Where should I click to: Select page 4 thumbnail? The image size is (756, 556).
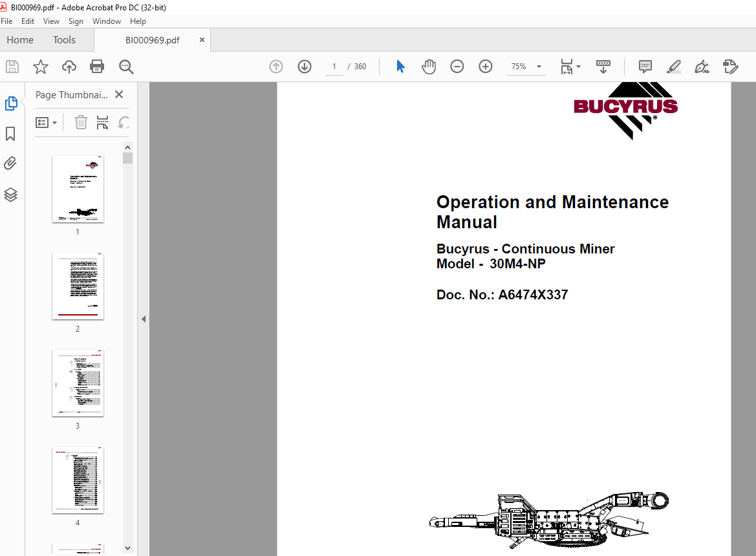tap(78, 480)
